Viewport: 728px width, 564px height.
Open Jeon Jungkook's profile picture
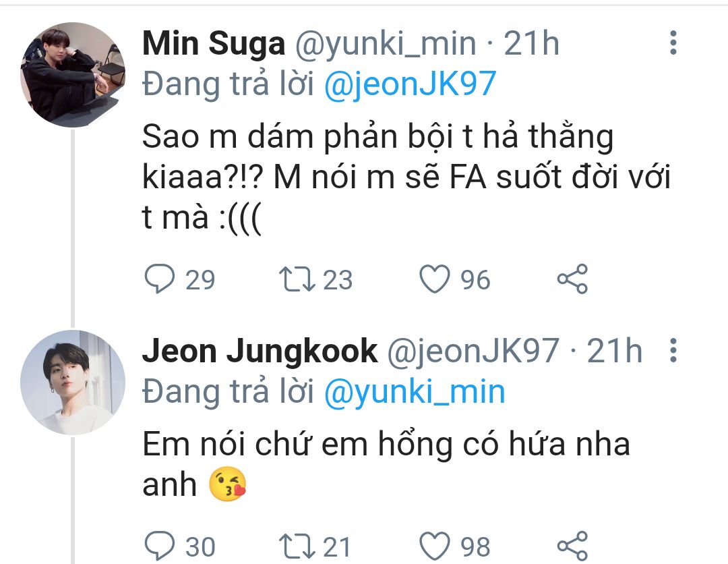click(73, 381)
